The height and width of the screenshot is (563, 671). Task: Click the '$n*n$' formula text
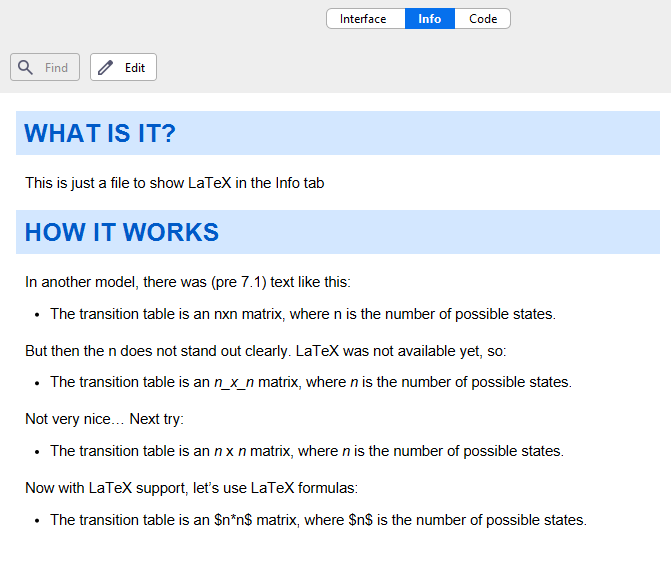(233, 520)
